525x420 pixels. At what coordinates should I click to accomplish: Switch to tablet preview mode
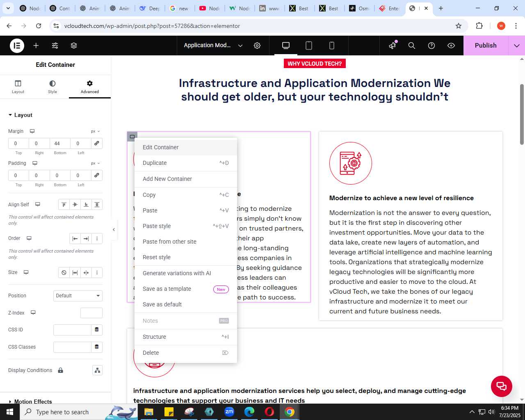pyautogui.click(x=309, y=46)
